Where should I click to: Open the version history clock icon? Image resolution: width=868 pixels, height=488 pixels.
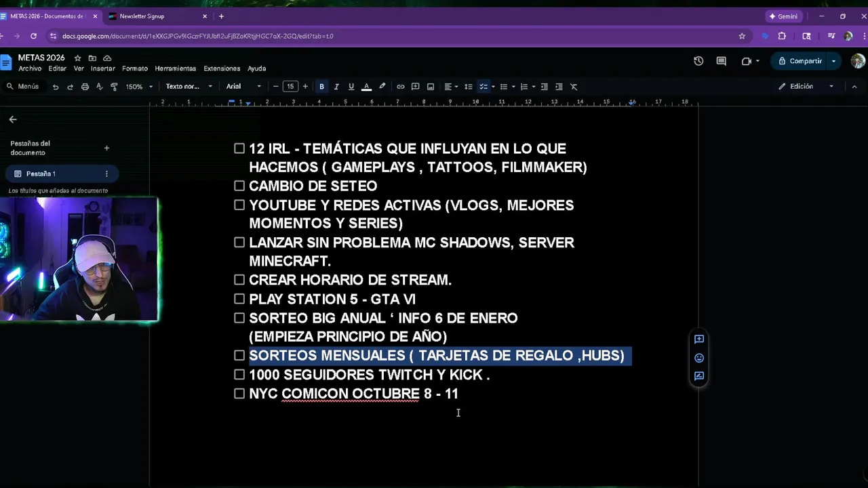[698, 61]
